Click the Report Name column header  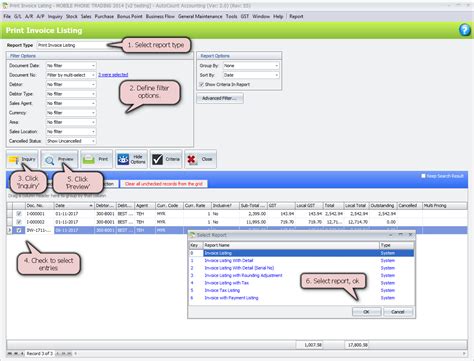coord(291,245)
